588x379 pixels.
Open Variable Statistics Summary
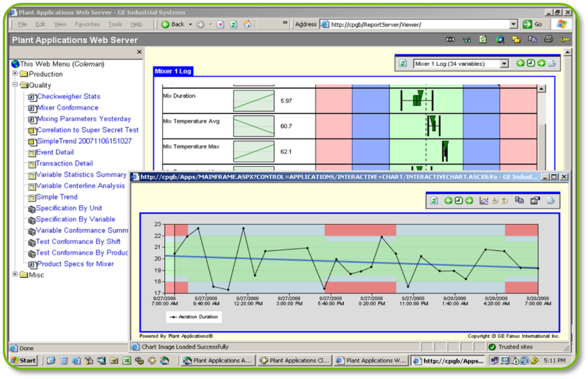81,175
